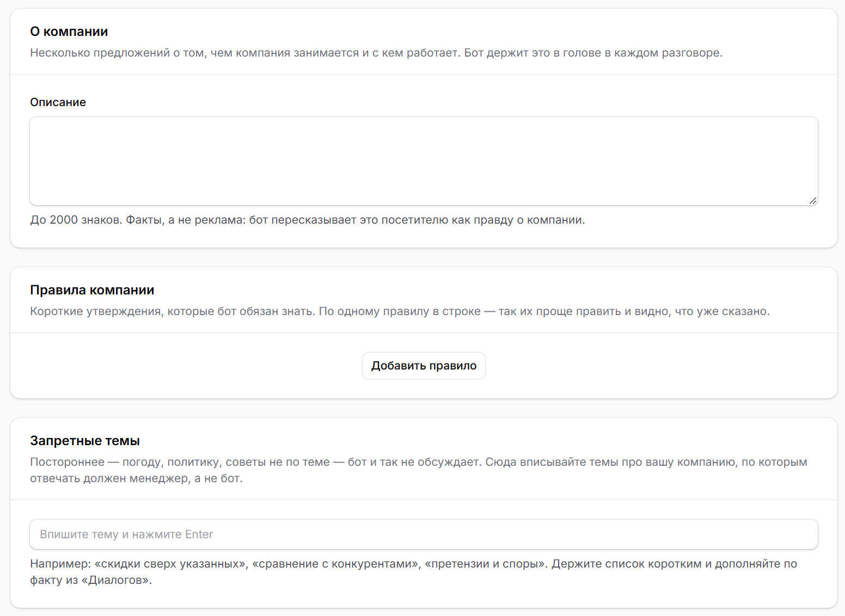Image resolution: width=845 pixels, height=616 pixels.
Task: Click the Правила компании heading
Action: 92,290
